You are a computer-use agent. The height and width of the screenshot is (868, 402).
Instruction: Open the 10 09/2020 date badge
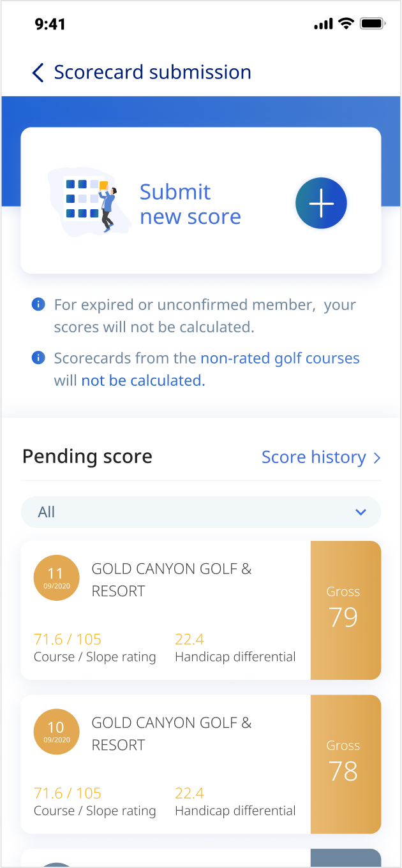click(x=56, y=732)
